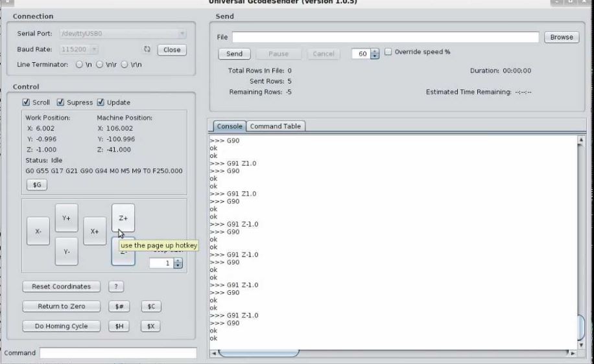Click the Duration value 00:00:00
Viewport: 594px width, 364px height.
point(517,71)
